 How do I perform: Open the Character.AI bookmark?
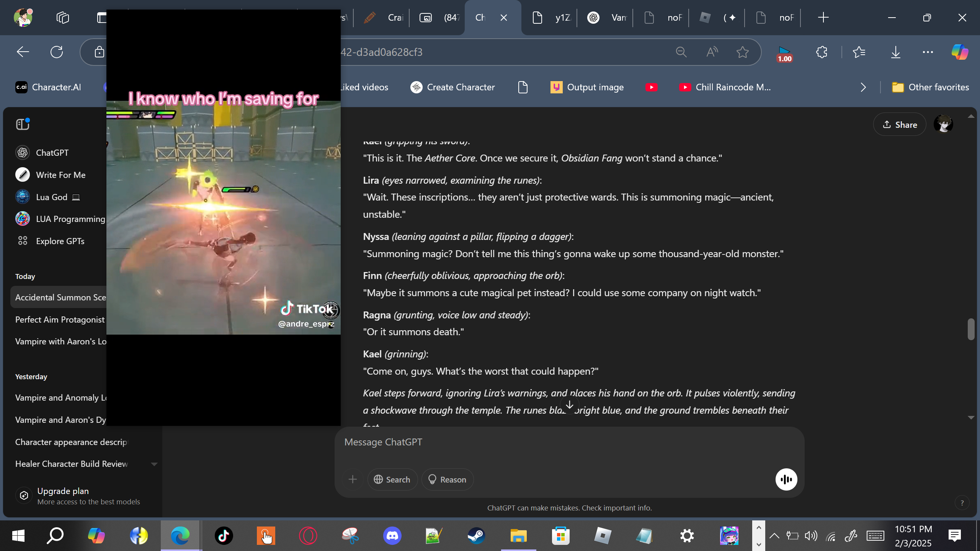point(48,87)
